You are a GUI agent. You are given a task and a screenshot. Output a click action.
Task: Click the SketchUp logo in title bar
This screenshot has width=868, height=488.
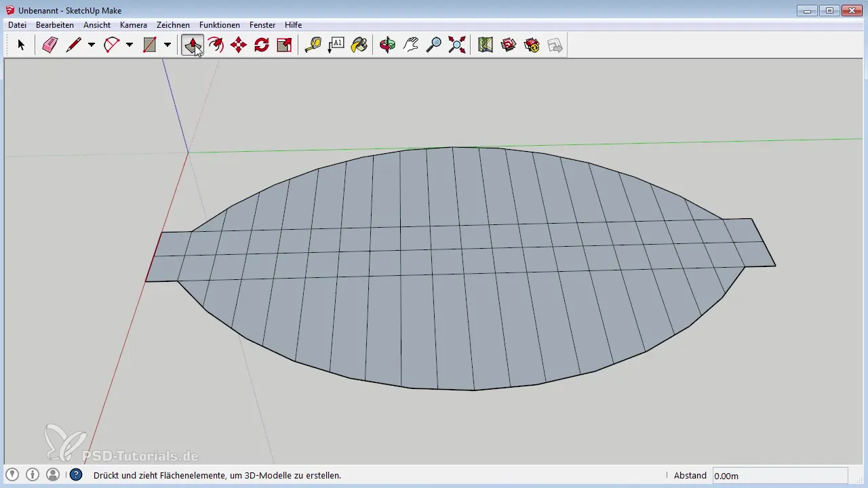click(x=9, y=10)
